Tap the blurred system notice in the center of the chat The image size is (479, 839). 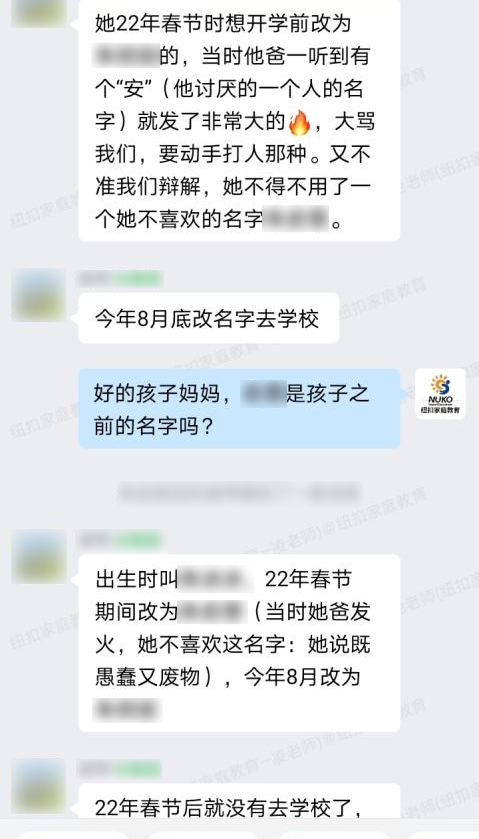coord(239,493)
